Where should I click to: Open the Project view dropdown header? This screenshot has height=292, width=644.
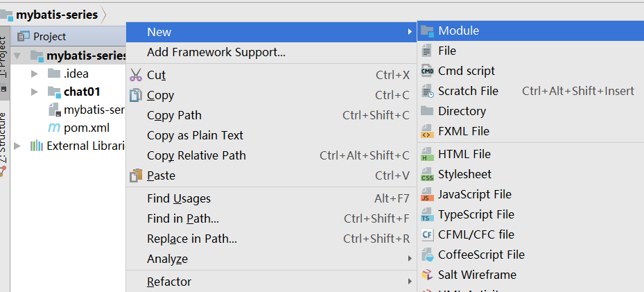(x=49, y=36)
